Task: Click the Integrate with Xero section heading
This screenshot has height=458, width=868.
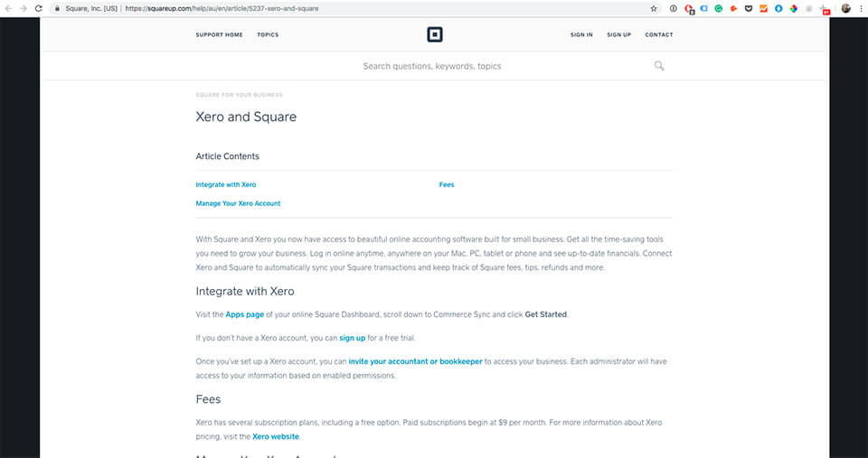Action: 245,292
